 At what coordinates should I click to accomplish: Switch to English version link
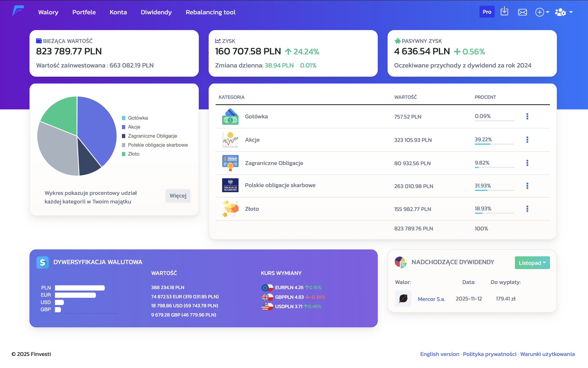(439, 354)
